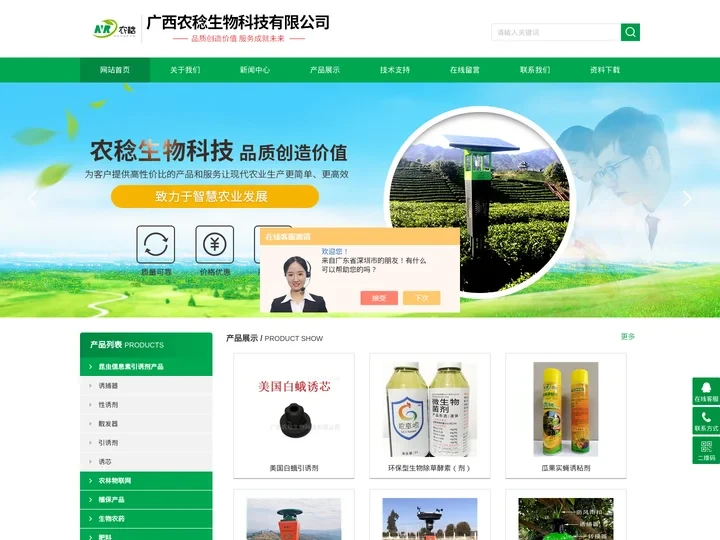Expand 肥料 category
Screen dimensions: 720x540
point(146,535)
